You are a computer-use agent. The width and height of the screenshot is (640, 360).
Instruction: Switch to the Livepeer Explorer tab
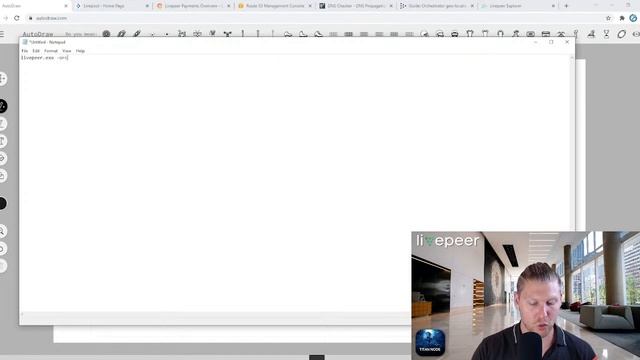pos(518,6)
